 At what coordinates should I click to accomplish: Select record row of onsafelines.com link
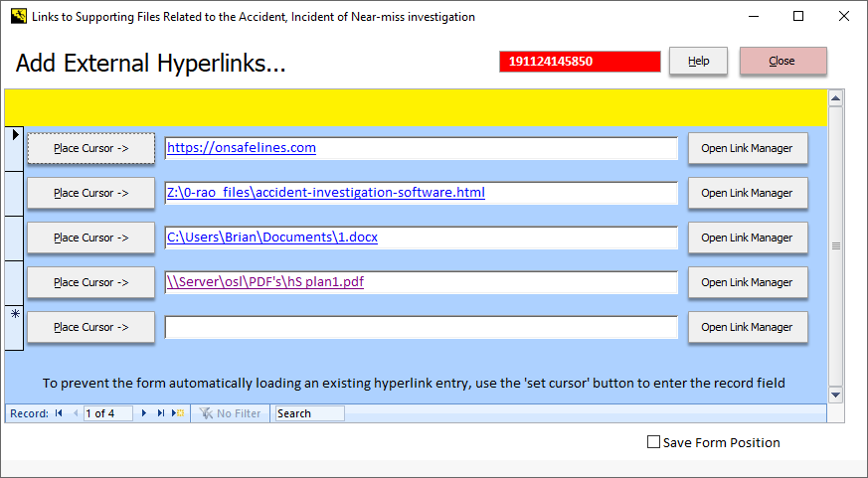click(14, 149)
